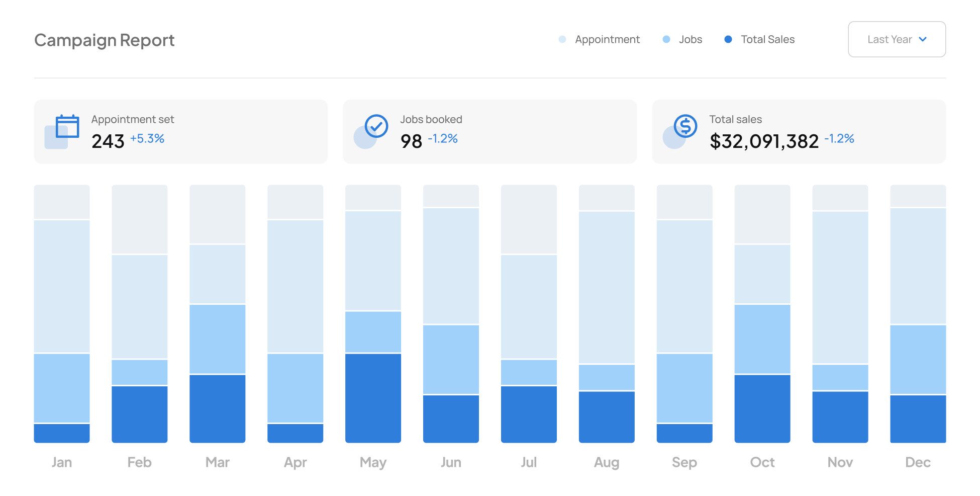Click the +5.3% change indicator
The image size is (980, 496).
click(147, 138)
